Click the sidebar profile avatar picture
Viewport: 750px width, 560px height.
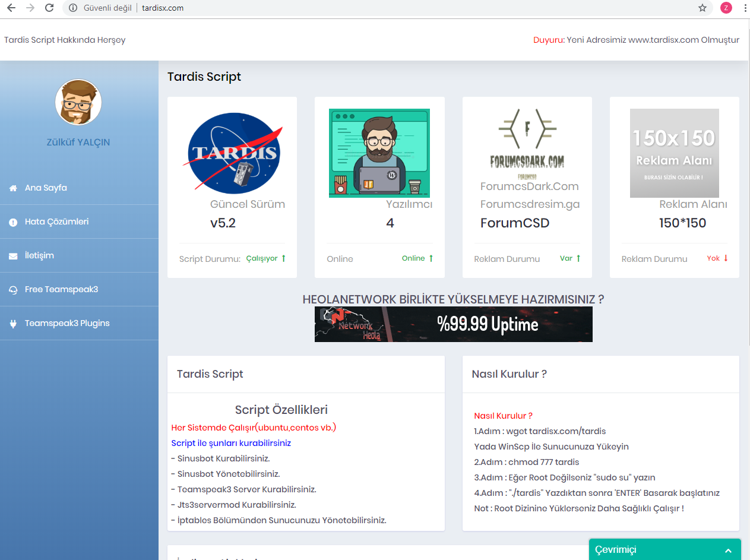pyautogui.click(x=78, y=102)
